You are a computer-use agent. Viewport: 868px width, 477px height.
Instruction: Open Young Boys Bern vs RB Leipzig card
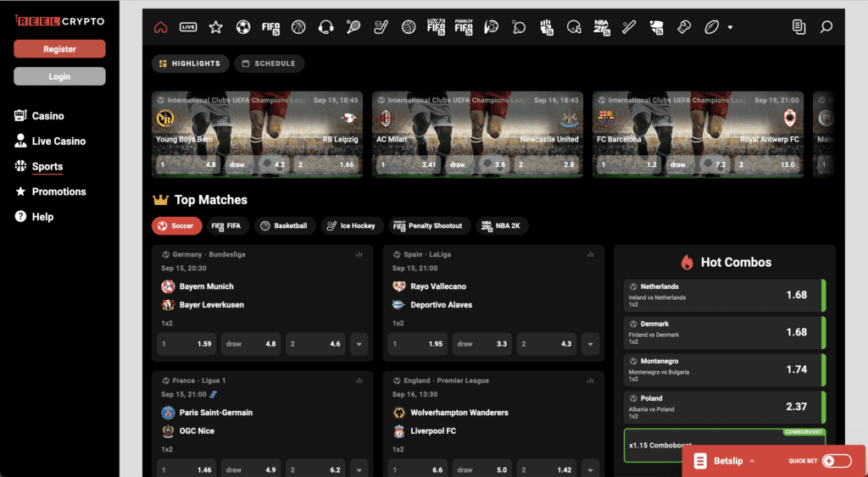point(258,135)
